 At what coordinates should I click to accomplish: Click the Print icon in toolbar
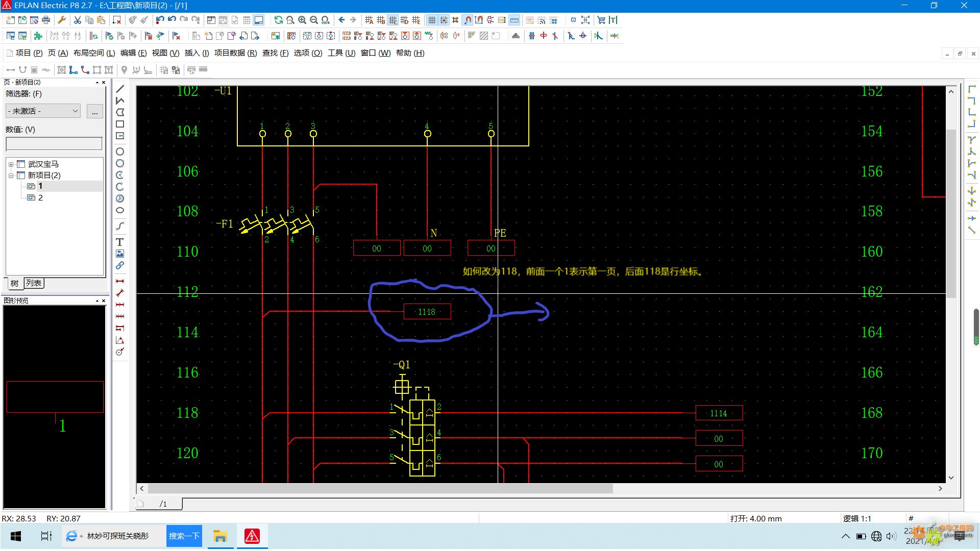[46, 20]
